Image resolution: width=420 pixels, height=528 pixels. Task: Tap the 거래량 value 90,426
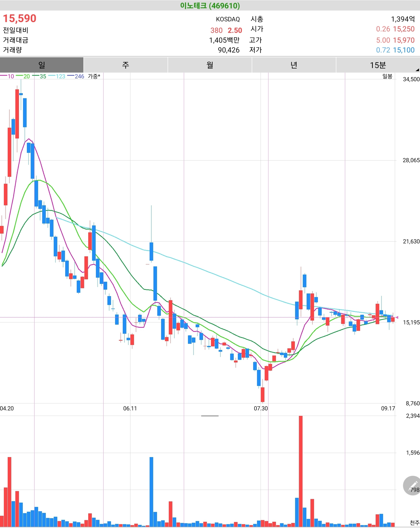pyautogui.click(x=229, y=50)
